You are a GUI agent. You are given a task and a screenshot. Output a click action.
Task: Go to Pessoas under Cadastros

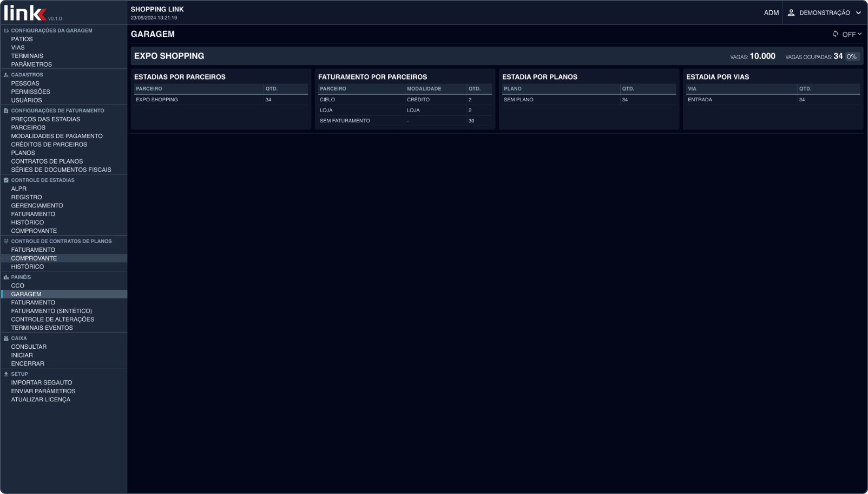(64, 83)
